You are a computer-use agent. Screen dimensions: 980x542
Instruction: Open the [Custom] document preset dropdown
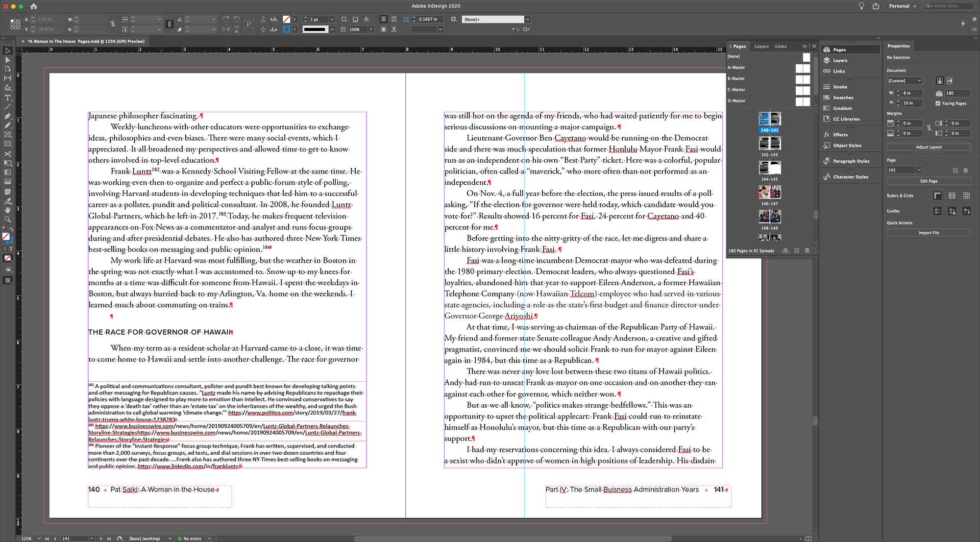(905, 81)
